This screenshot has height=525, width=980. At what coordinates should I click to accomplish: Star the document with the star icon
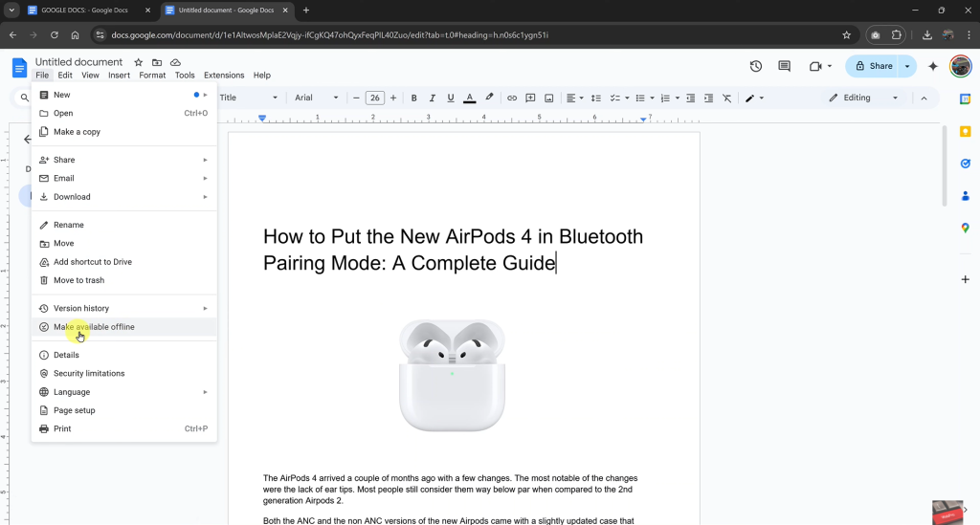click(x=138, y=62)
